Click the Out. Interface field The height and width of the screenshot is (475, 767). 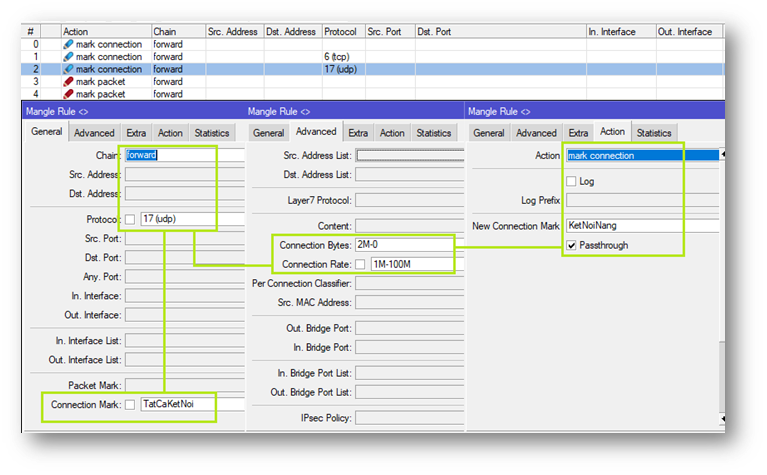coord(184,315)
